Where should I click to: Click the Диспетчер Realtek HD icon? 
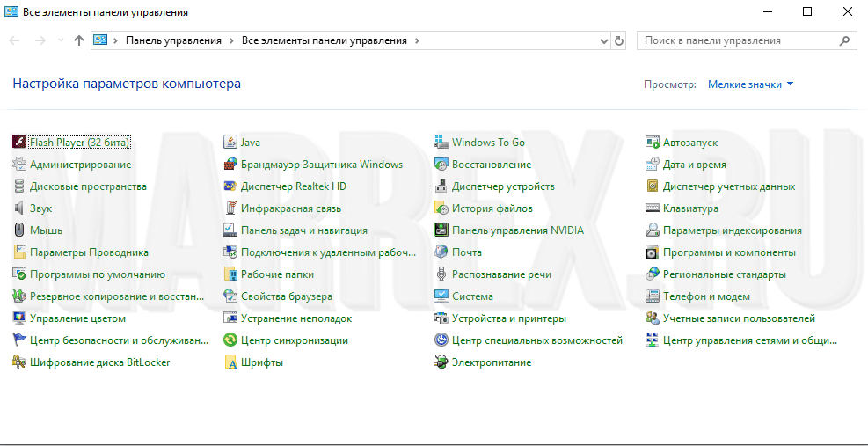pos(230,186)
